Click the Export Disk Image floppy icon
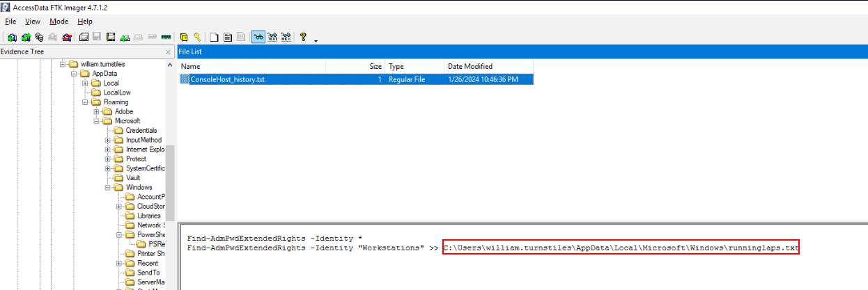 pos(97,37)
